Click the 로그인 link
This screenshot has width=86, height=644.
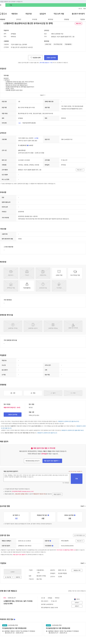80,8
